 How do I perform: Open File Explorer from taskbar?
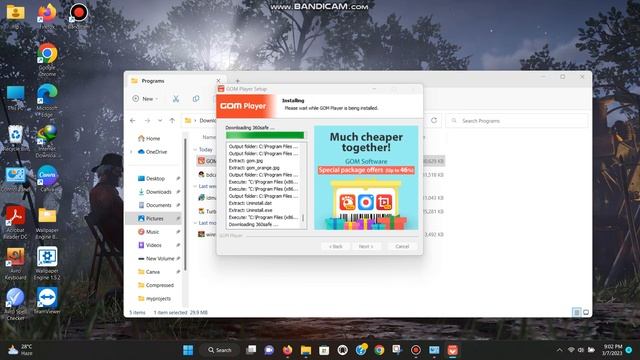coord(306,350)
